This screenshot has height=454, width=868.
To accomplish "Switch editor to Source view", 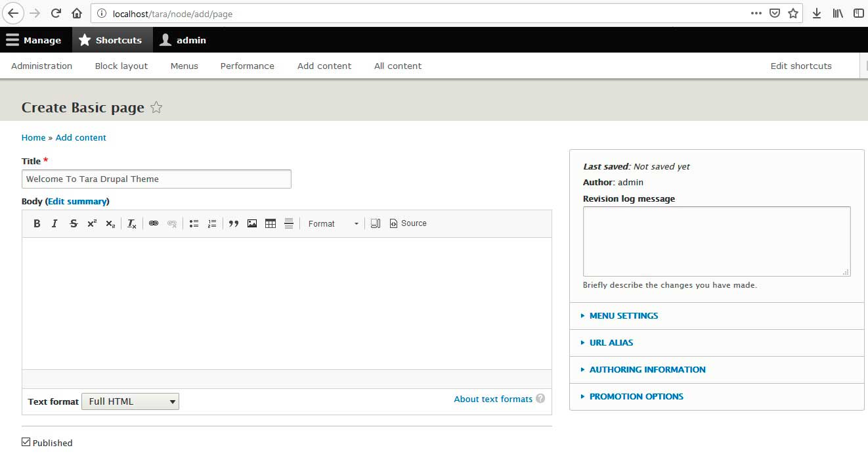I will click(408, 223).
